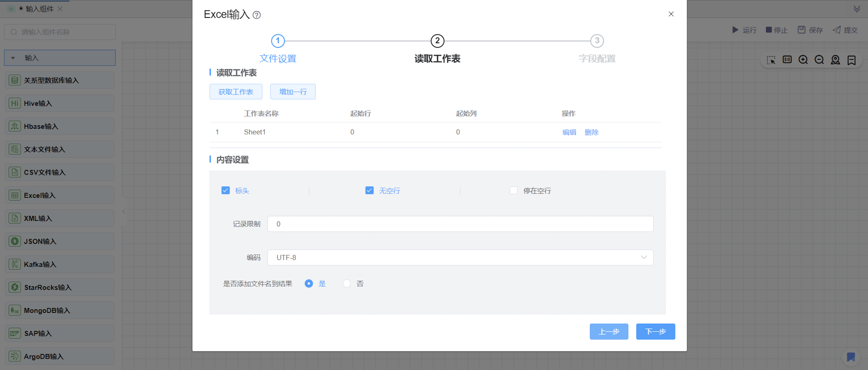Click the 获取工作表 button
Screen dimensions: 868x370
click(236, 92)
